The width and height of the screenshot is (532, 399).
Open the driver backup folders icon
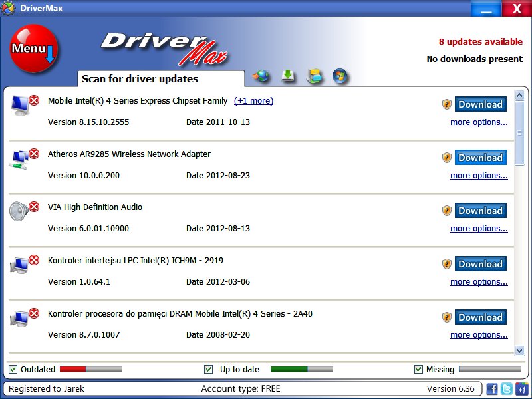tap(314, 76)
